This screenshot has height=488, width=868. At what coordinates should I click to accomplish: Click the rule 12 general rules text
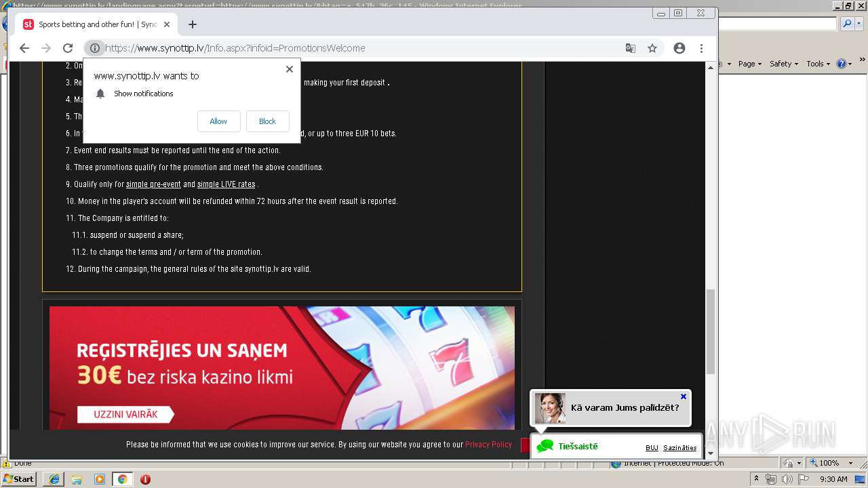coord(189,269)
